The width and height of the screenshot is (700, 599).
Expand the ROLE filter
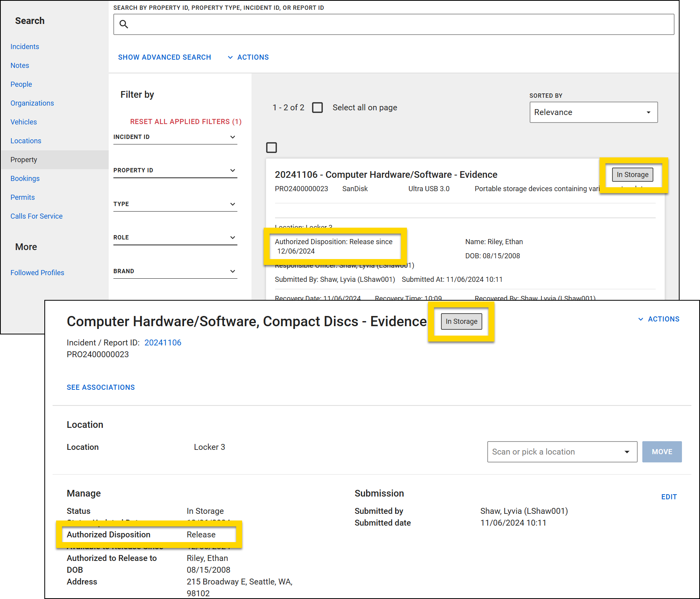point(233,237)
